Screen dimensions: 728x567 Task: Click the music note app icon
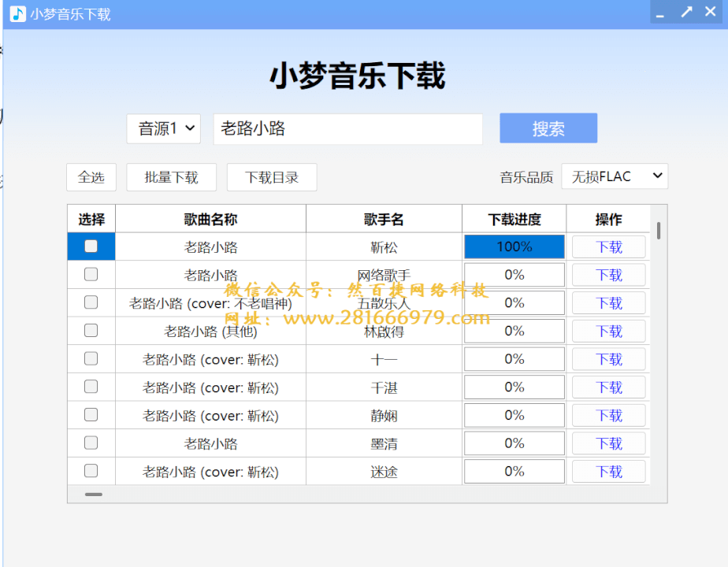pos(16,12)
